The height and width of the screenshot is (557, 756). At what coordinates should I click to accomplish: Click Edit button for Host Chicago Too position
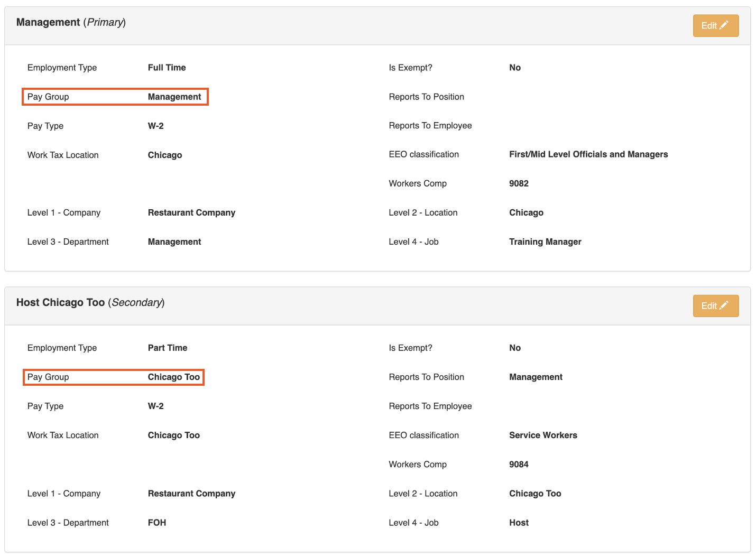pos(715,306)
